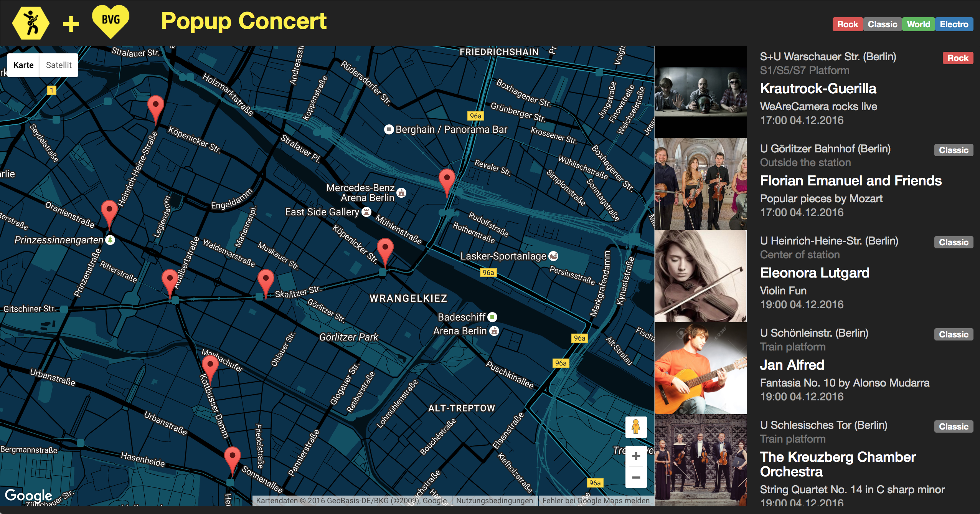The image size is (980, 514).
Task: Click the yellow guitarist hexagon logo
Action: [x=31, y=23]
